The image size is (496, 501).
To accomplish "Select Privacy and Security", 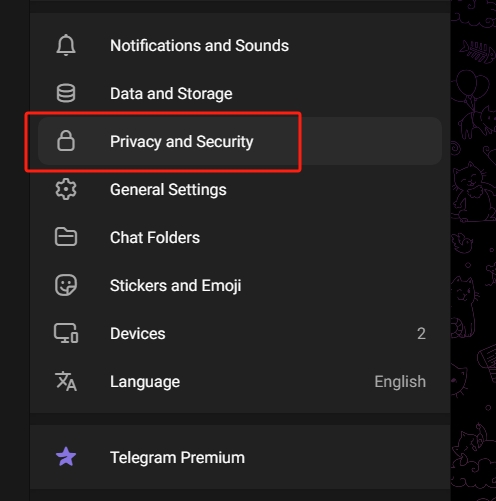I will click(x=240, y=141).
